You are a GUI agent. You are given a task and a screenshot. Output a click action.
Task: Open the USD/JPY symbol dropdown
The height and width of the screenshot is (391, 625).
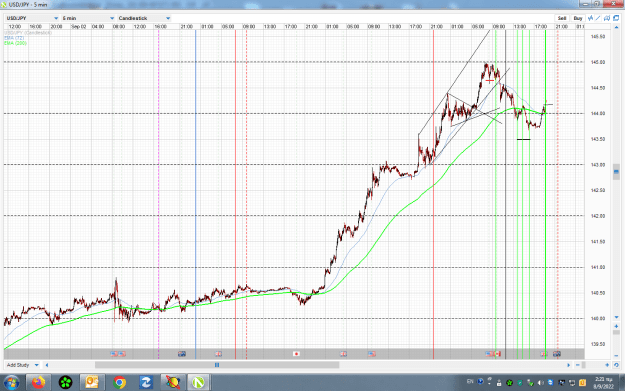(32, 18)
